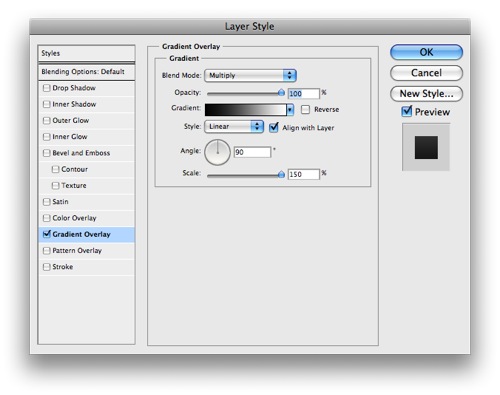Click the Opacity slider handle

pyautogui.click(x=281, y=93)
